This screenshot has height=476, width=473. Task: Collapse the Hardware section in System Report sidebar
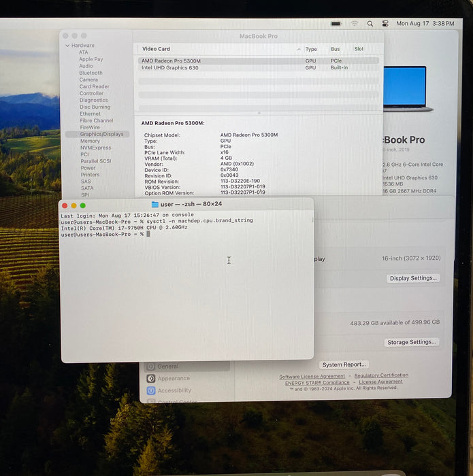pyautogui.click(x=67, y=46)
